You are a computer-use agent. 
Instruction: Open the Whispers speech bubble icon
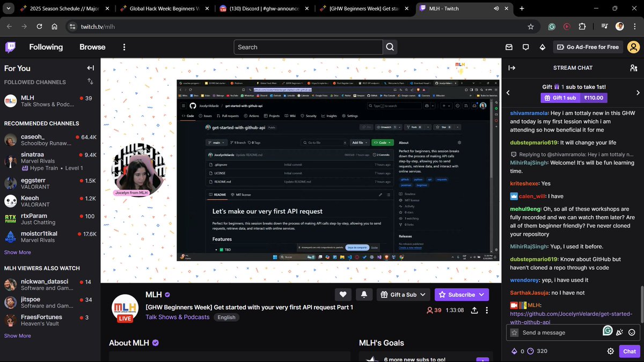[x=526, y=47]
